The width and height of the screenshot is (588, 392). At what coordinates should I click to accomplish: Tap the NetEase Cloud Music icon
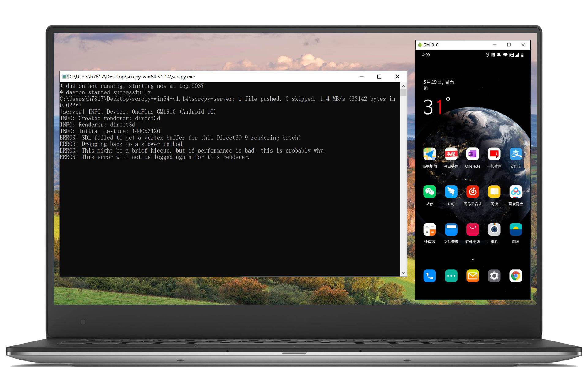(473, 192)
